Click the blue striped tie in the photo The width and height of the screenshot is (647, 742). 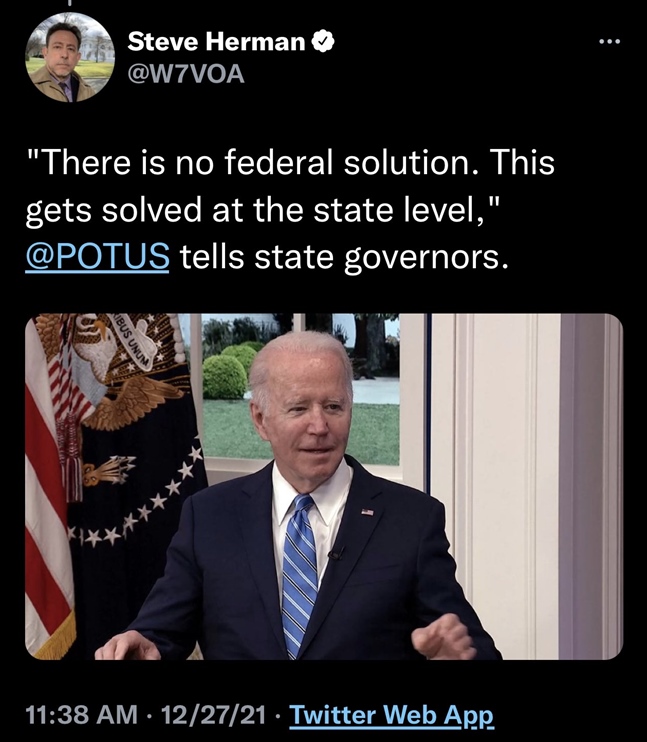coord(299,575)
